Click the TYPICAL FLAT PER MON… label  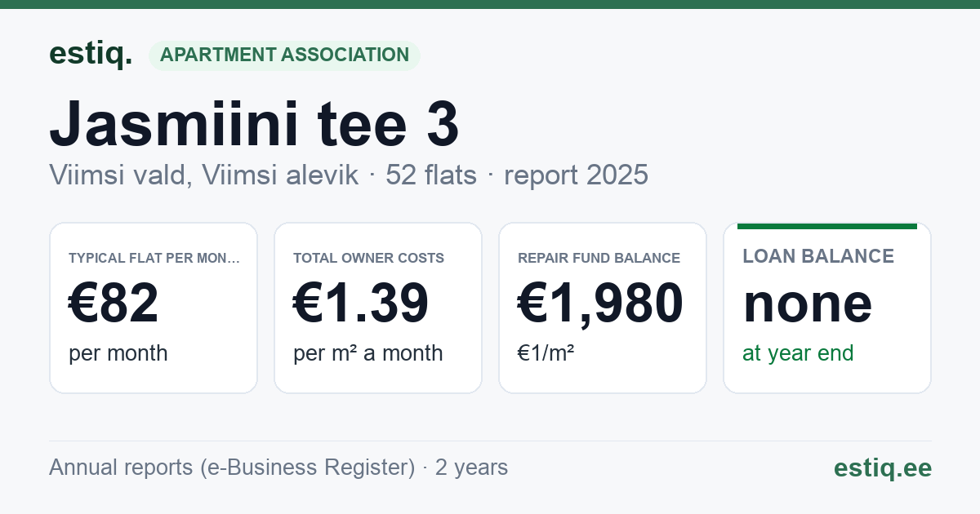pyautogui.click(x=154, y=258)
